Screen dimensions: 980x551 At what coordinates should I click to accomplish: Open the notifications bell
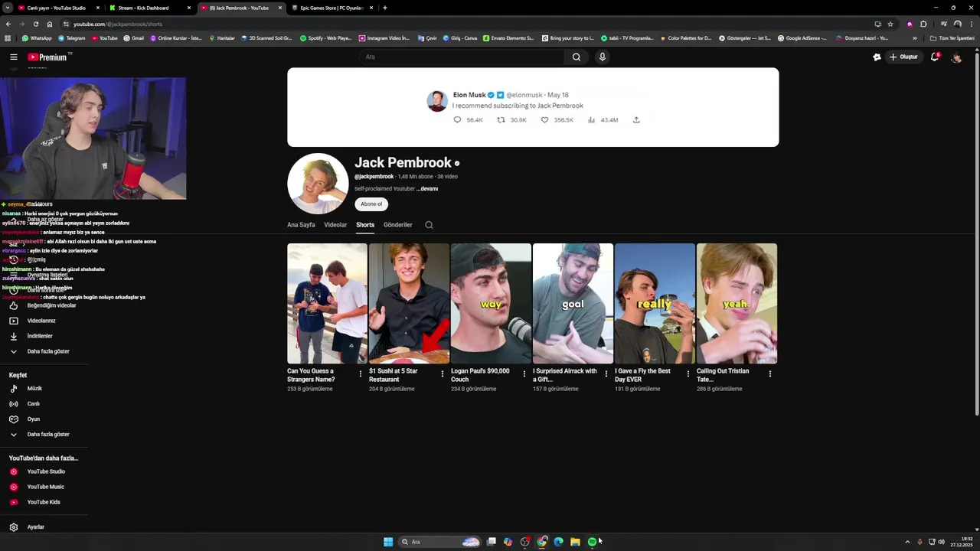[x=934, y=57]
